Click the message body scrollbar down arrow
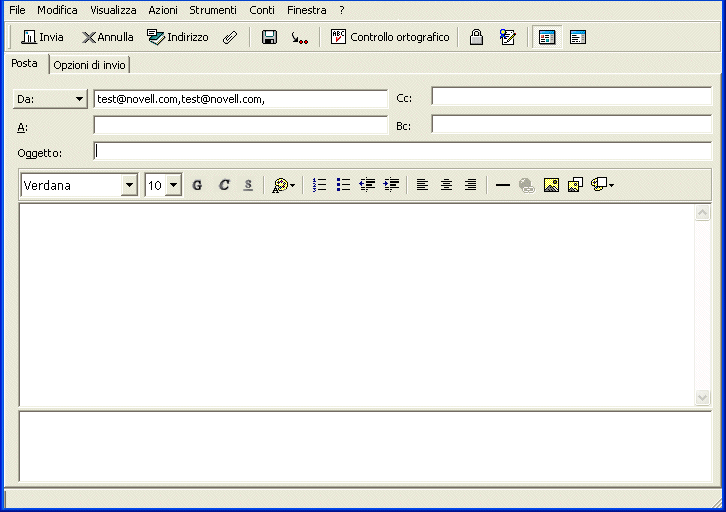726x512 pixels. [x=702, y=397]
